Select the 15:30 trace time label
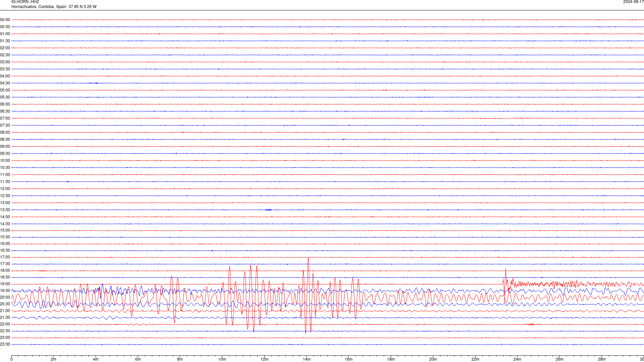This screenshot has width=644, height=362. 5,237
